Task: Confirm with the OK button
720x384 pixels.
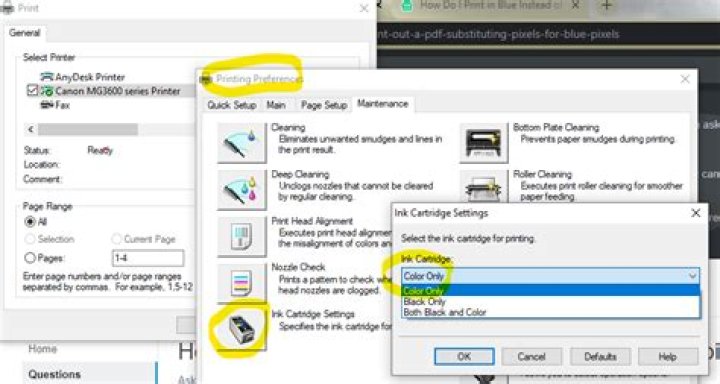Action: 464,356
